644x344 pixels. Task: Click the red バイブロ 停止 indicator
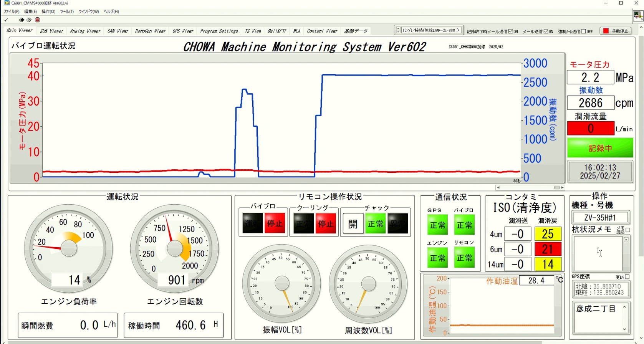click(275, 223)
